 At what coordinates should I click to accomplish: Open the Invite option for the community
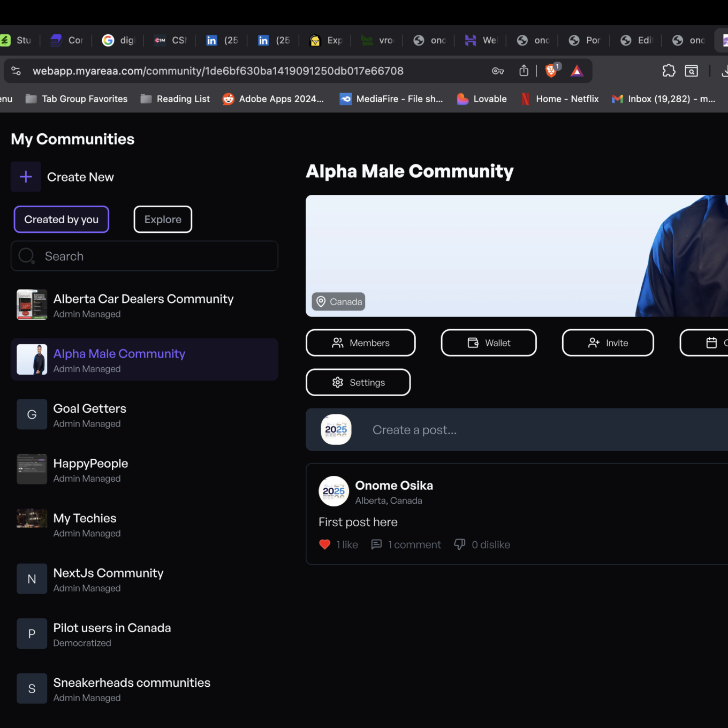coord(608,343)
